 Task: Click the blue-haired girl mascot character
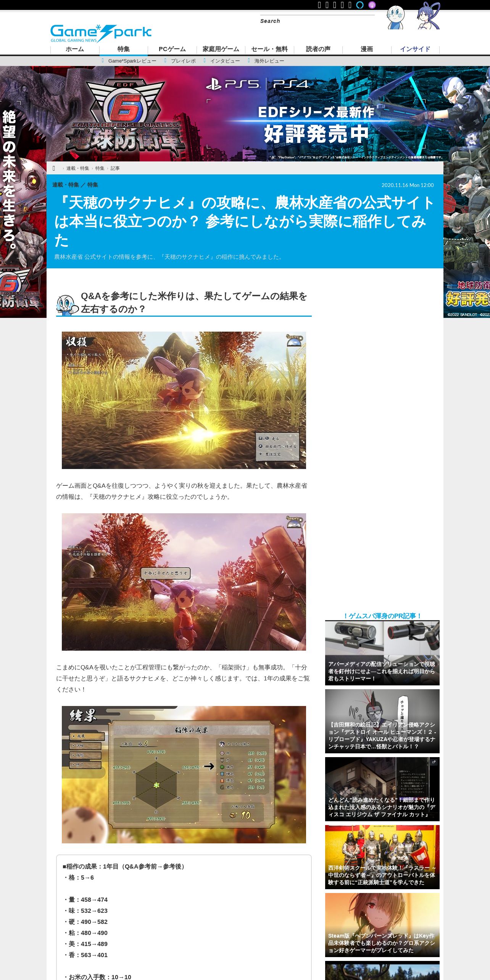428,16
